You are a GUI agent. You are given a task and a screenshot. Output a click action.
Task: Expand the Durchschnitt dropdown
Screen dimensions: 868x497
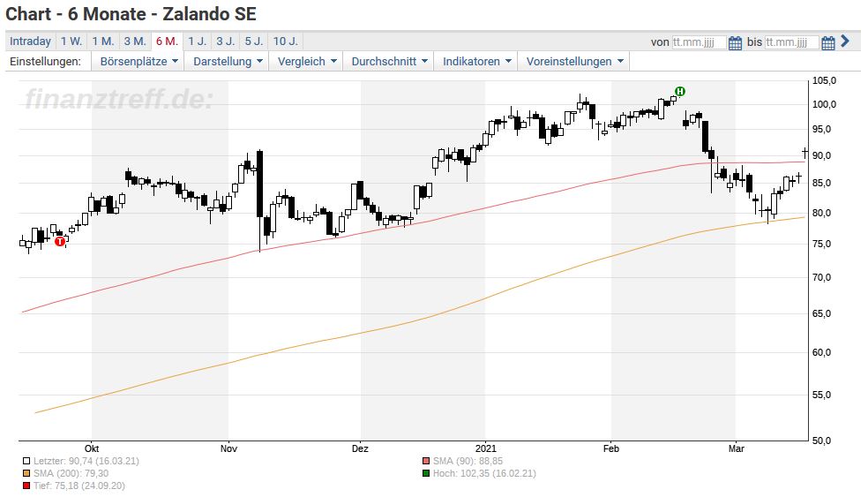click(x=389, y=62)
